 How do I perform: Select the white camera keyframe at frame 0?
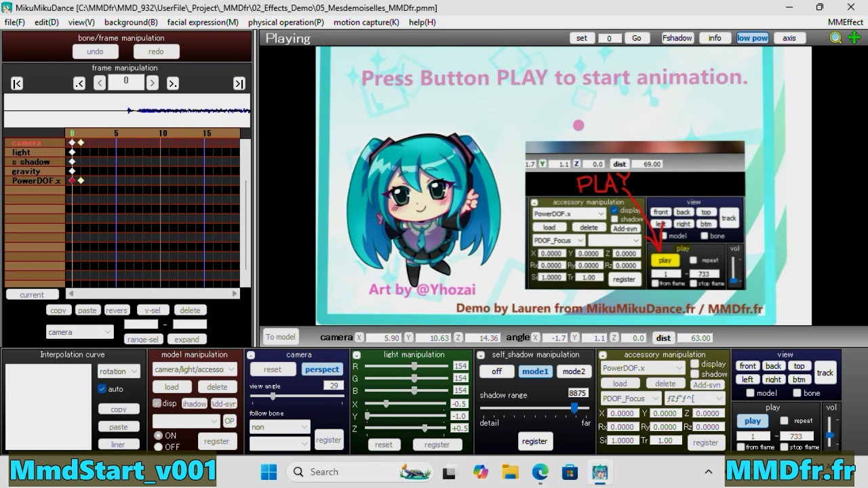(x=72, y=142)
